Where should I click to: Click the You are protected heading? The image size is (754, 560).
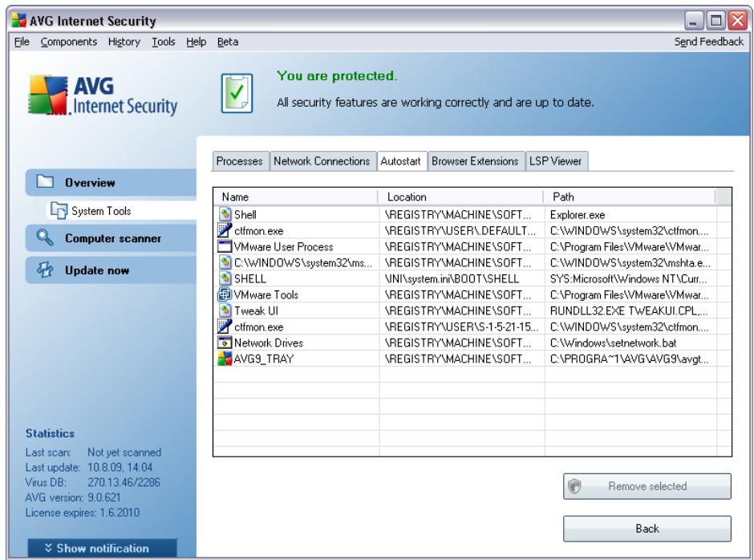(x=337, y=76)
